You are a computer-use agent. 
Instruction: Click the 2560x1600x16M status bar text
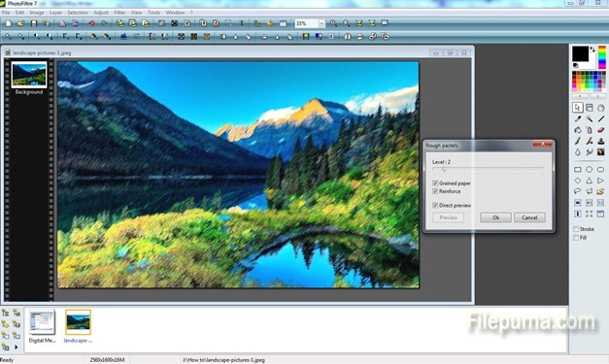pos(107,360)
